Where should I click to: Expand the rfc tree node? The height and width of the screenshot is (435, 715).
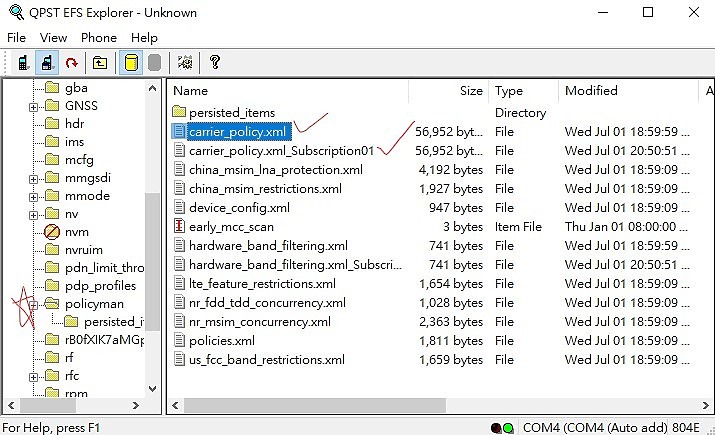pos(33,377)
